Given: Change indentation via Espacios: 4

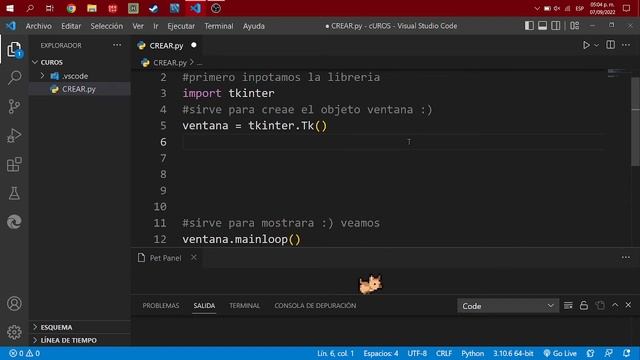Looking at the screenshot, I should click(381, 353).
